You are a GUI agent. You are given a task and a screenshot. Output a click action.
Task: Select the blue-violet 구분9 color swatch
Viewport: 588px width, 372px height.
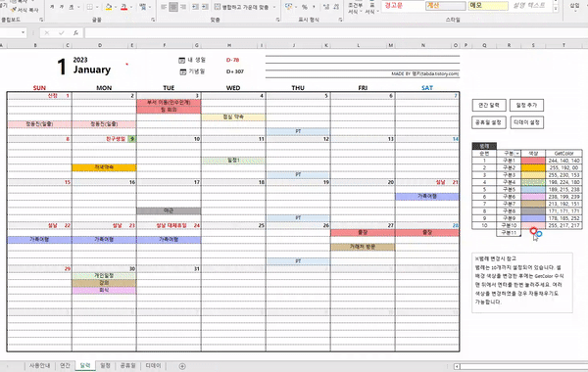coord(533,218)
